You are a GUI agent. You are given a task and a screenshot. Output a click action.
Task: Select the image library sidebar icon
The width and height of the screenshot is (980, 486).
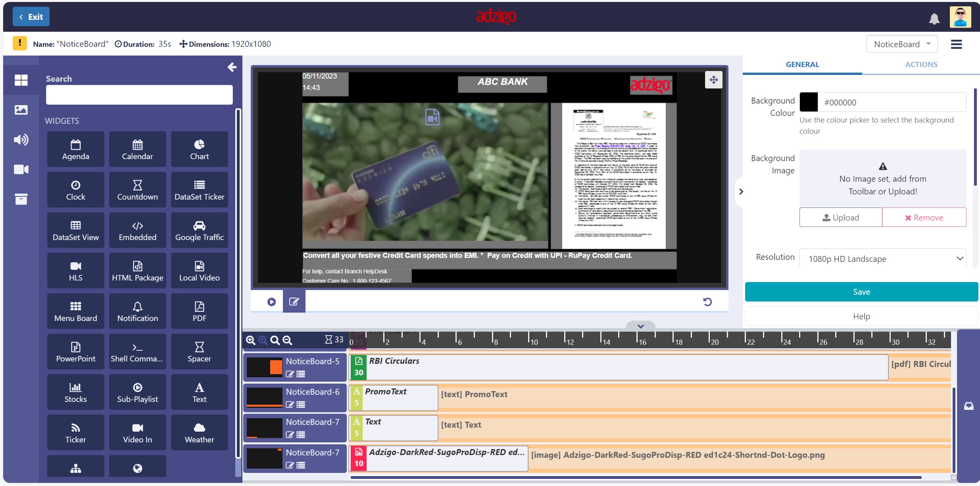click(21, 110)
